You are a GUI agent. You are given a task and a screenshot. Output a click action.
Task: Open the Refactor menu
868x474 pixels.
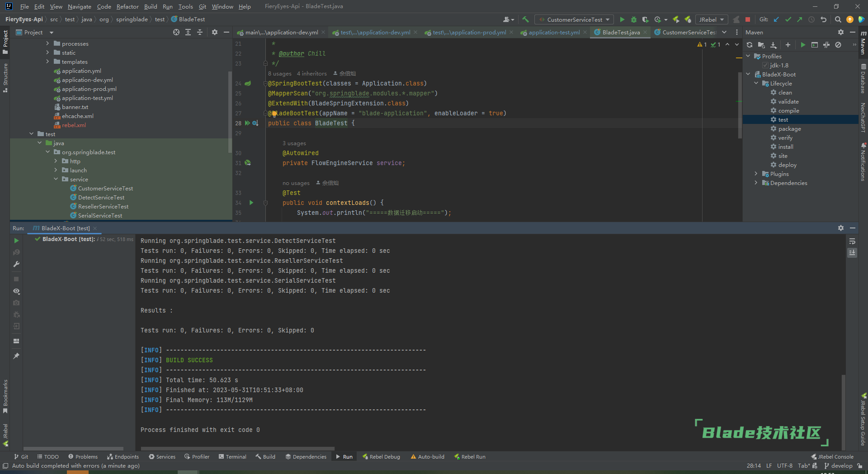click(x=127, y=6)
